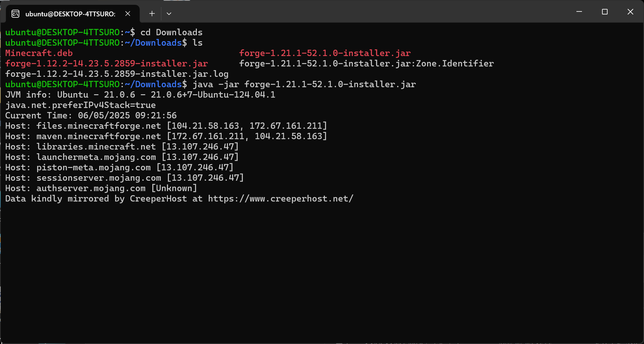
Task: Click the forge-1.12.2 installer.jar.log filename
Action: pyautogui.click(x=117, y=74)
